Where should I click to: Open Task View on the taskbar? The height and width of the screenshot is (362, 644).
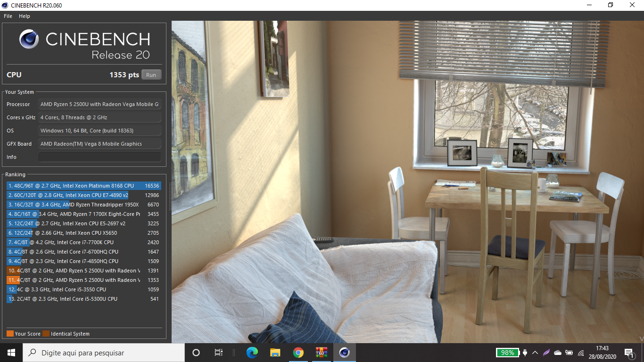point(219,353)
